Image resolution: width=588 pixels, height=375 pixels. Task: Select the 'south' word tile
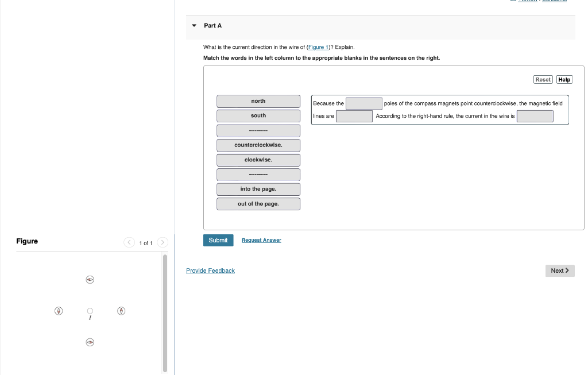pyautogui.click(x=258, y=116)
